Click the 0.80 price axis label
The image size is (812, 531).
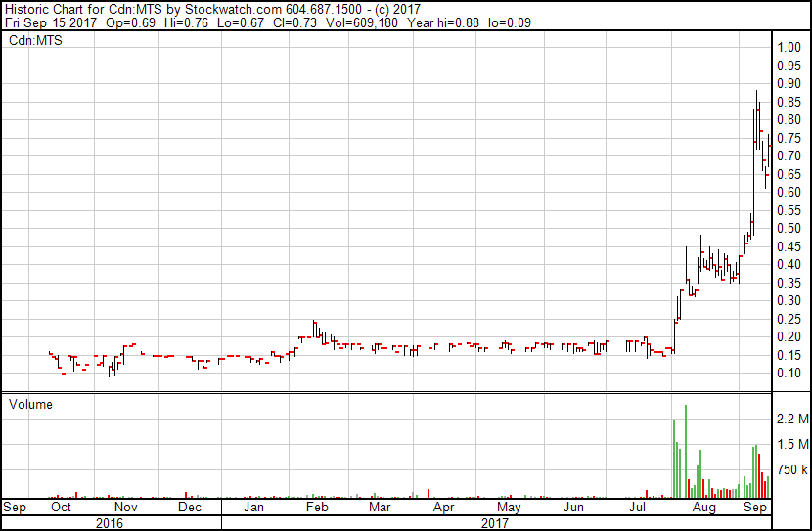(789, 119)
